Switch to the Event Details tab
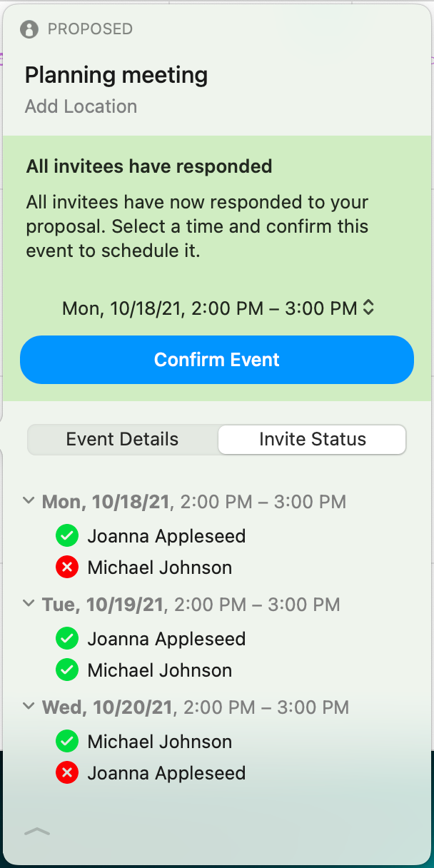 (x=121, y=440)
